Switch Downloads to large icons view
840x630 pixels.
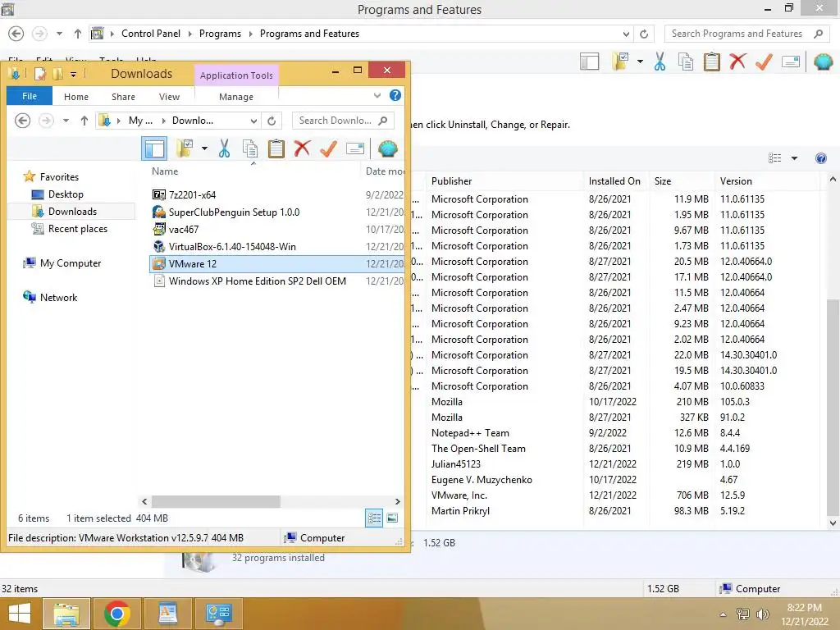click(393, 518)
